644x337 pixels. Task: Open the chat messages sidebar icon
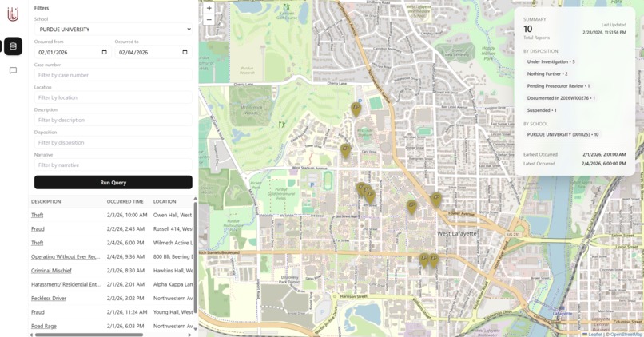click(13, 70)
